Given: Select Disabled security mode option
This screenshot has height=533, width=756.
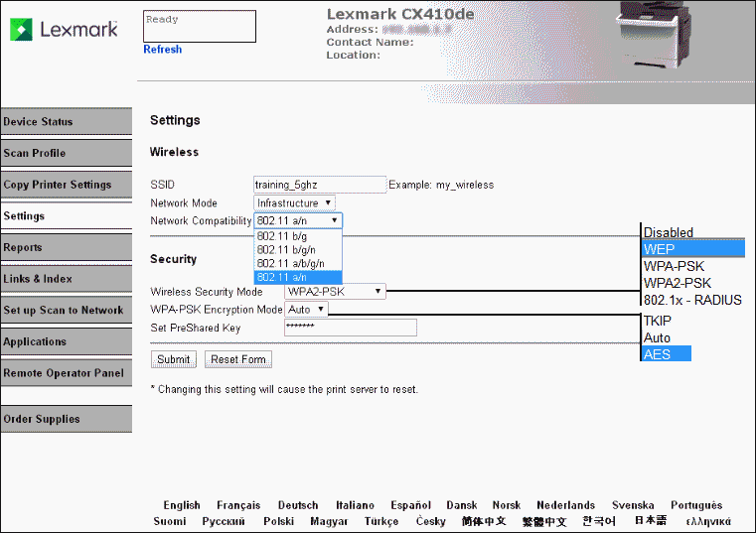Looking at the screenshot, I should pos(669,232).
